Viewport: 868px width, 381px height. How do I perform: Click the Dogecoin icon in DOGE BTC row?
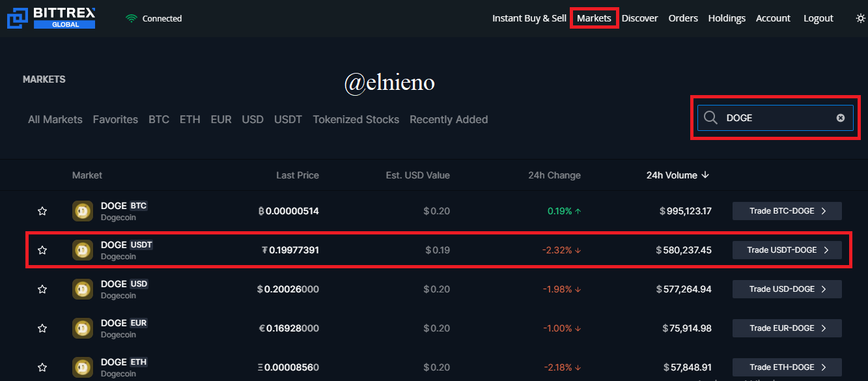82,211
